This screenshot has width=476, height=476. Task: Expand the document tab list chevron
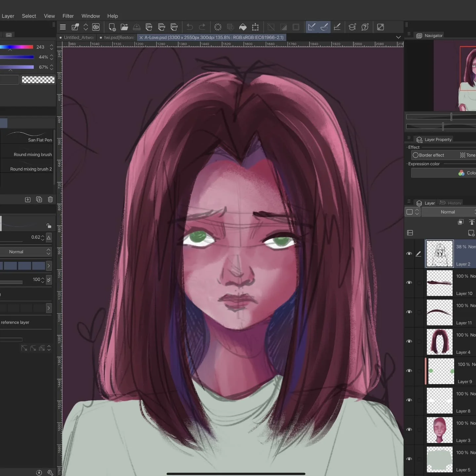[x=398, y=37]
